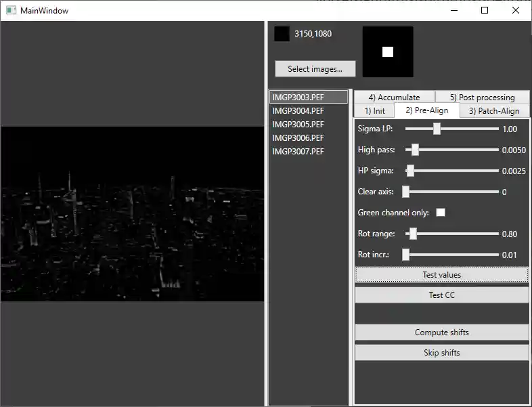Viewport: 532px width, 407px height.
Task: Switch to the 5) Post processing tab
Action: click(482, 98)
